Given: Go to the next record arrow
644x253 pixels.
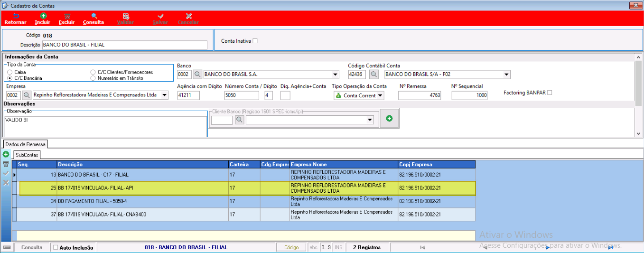Looking at the screenshot, I should (x=548, y=247).
